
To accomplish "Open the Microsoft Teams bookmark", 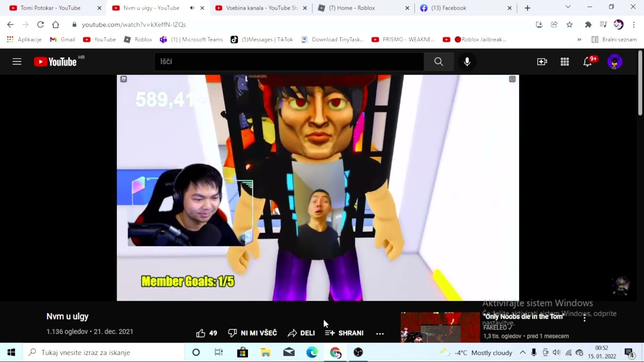I will click(191, 39).
